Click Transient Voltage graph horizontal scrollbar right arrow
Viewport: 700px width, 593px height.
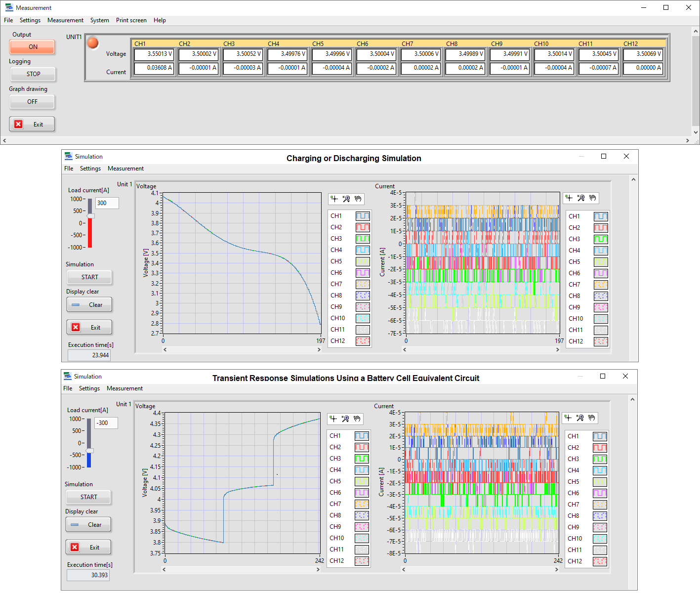318,569
